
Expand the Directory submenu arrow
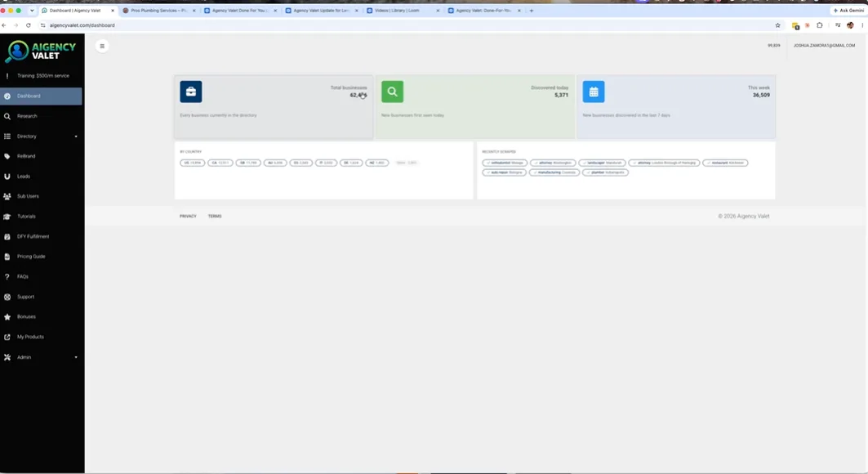(x=76, y=136)
